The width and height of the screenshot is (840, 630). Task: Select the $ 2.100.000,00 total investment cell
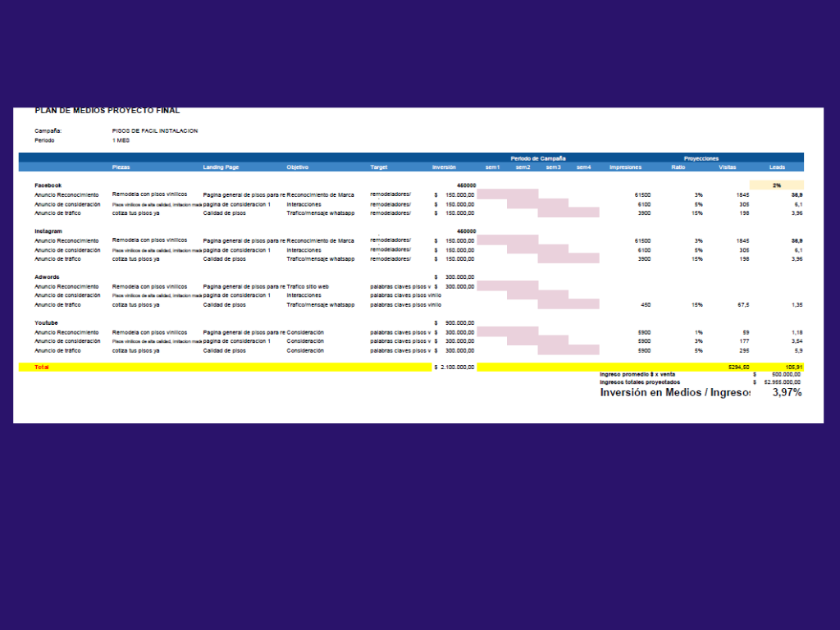(x=454, y=367)
